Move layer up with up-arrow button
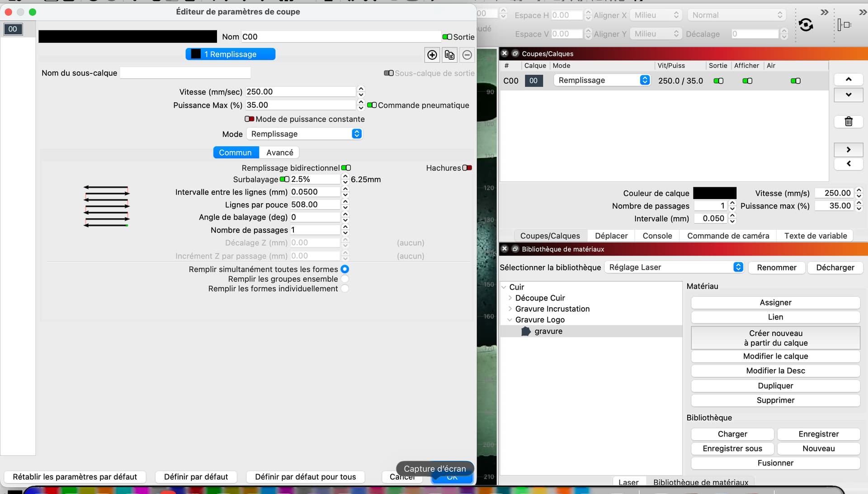This screenshot has width=868, height=494. (848, 80)
